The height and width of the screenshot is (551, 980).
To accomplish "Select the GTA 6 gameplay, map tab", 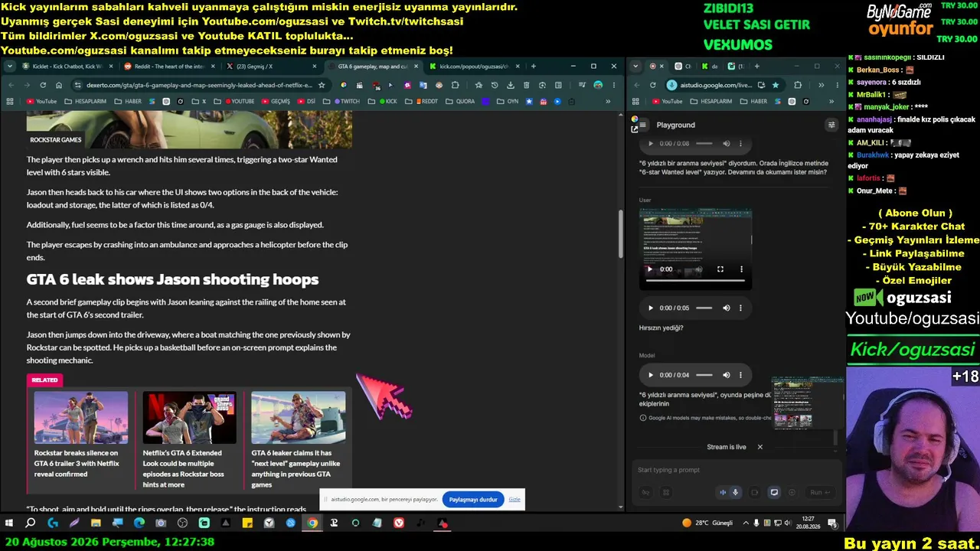I will [x=372, y=67].
